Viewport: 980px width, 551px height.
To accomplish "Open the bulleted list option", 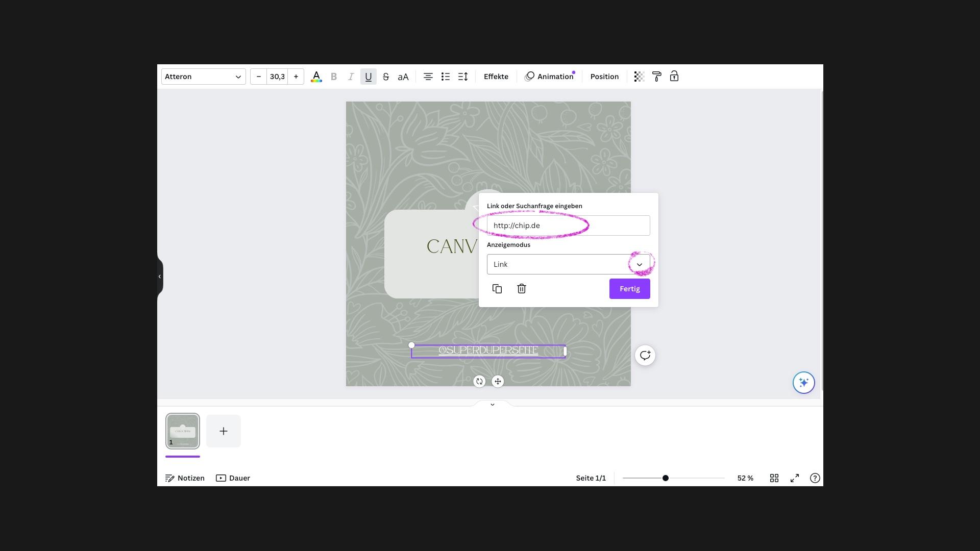I will pos(445,77).
